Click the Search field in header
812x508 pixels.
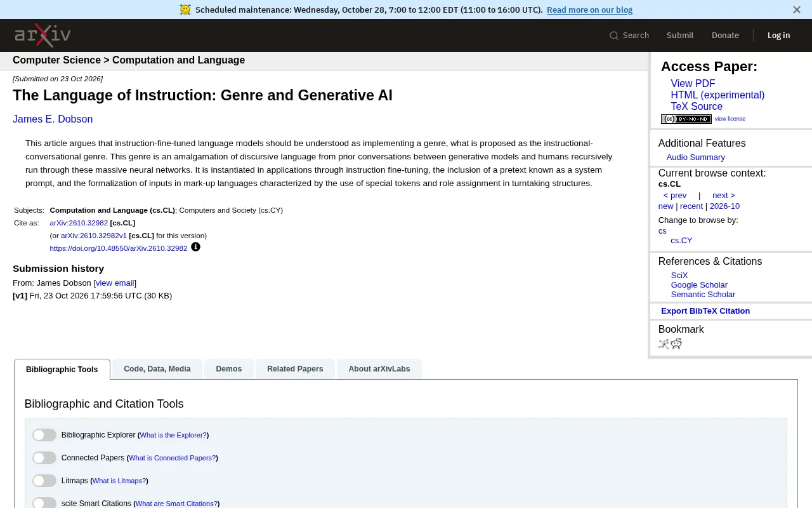pyautogui.click(x=629, y=36)
